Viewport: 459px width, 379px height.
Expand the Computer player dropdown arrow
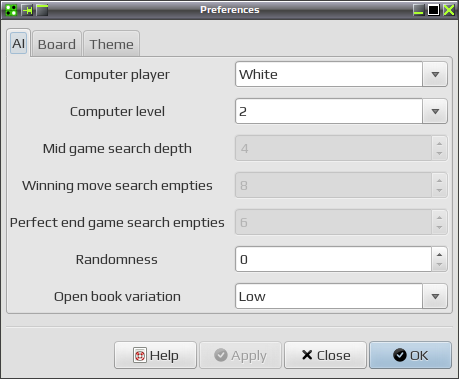click(x=435, y=74)
